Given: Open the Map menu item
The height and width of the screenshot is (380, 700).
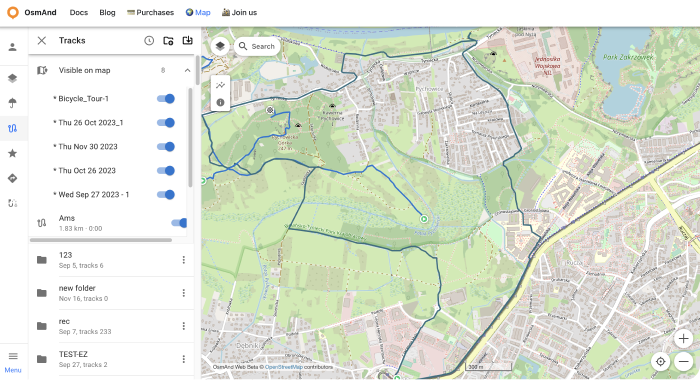Looking at the screenshot, I should tap(198, 13).
